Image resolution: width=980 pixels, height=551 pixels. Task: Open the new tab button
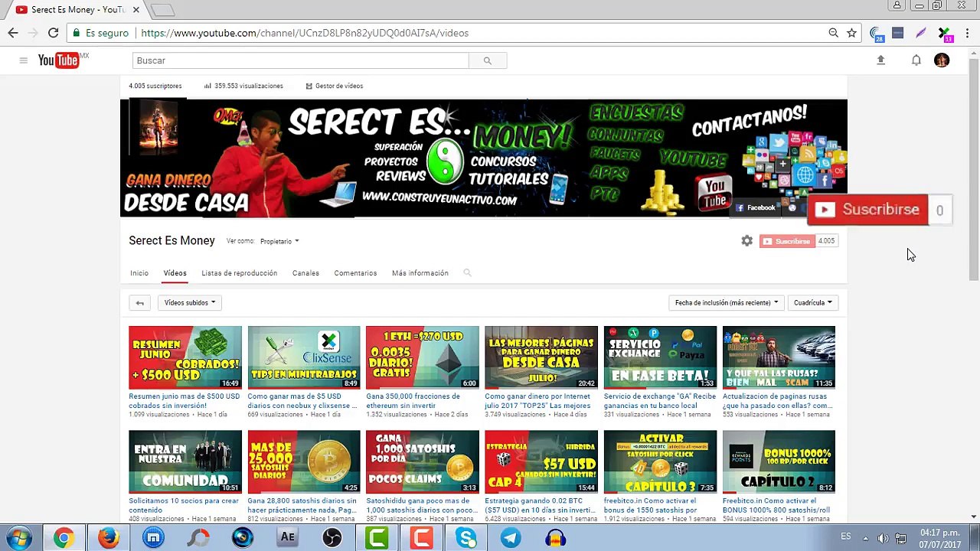click(162, 10)
